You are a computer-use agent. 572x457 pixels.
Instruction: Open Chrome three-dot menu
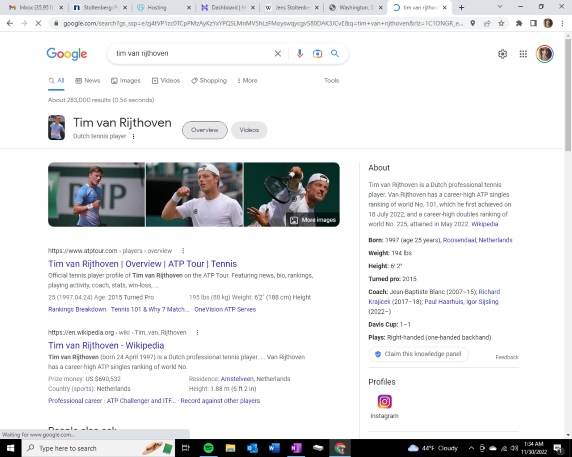pyautogui.click(x=562, y=23)
